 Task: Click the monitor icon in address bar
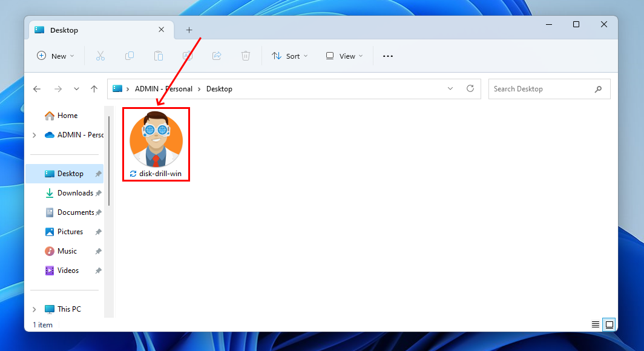pos(117,89)
